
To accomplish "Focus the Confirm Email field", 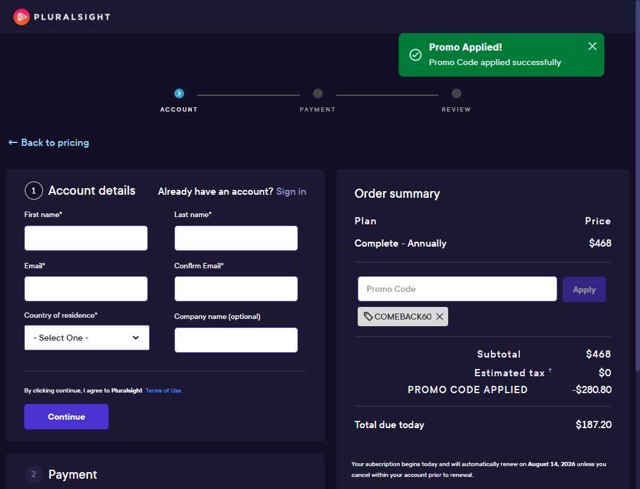I will tap(236, 289).
